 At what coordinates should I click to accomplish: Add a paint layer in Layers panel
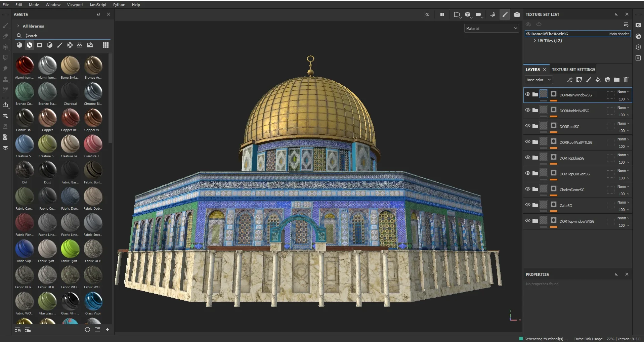tap(589, 80)
